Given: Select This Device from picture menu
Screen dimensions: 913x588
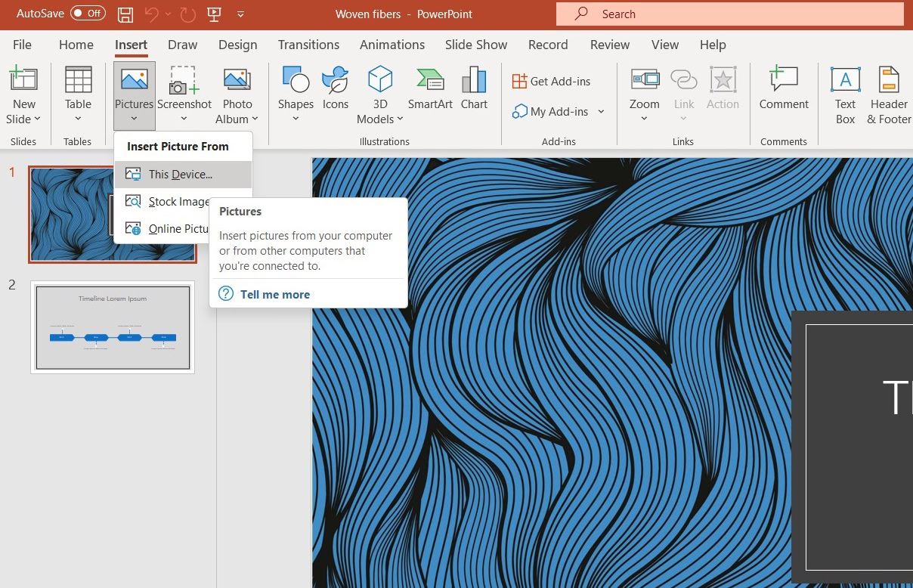Looking at the screenshot, I should (x=180, y=175).
